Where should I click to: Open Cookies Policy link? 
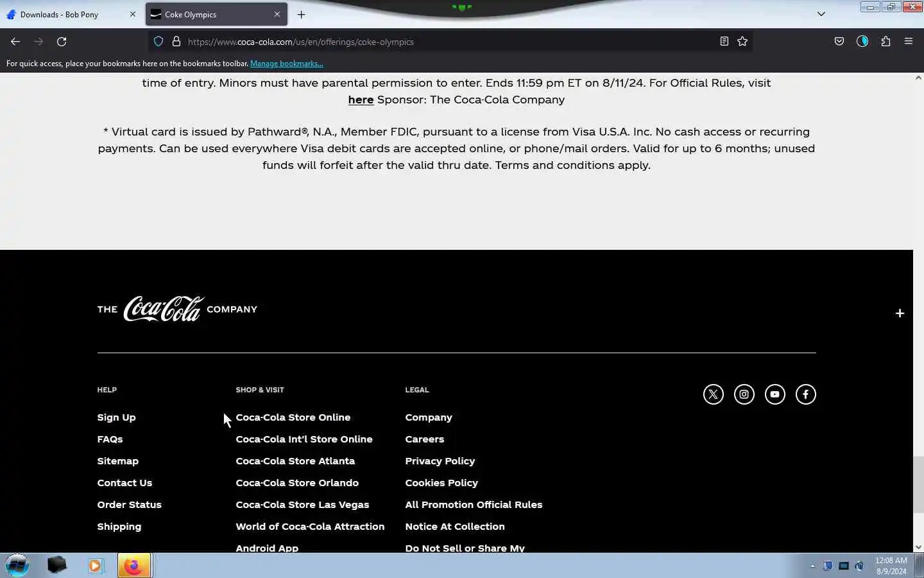click(x=441, y=483)
